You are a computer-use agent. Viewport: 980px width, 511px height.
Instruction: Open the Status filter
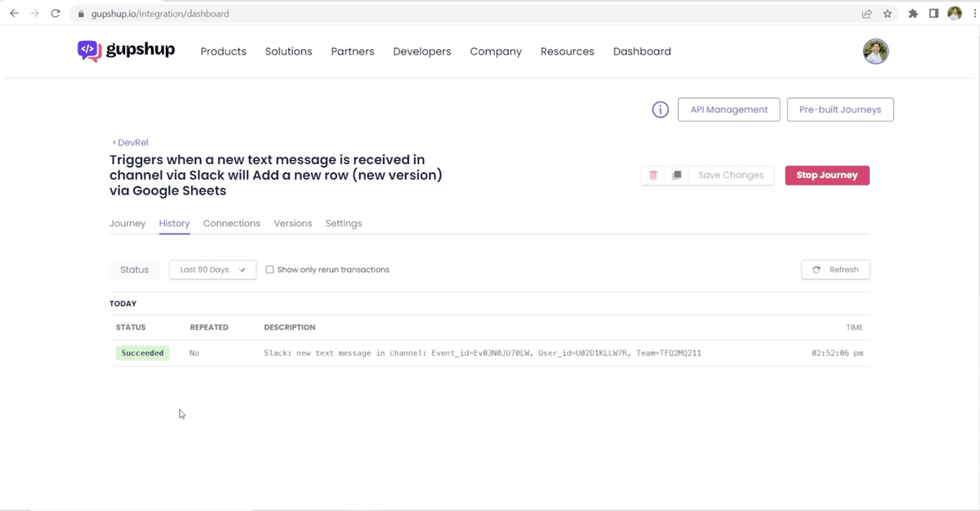click(x=135, y=269)
